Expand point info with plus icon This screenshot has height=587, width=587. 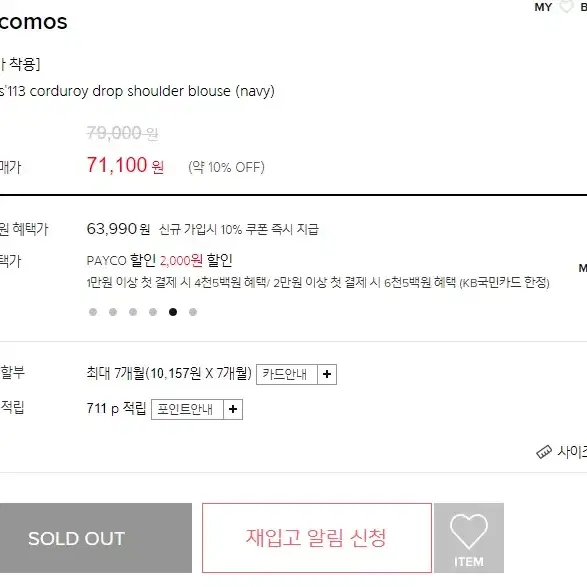click(x=233, y=409)
